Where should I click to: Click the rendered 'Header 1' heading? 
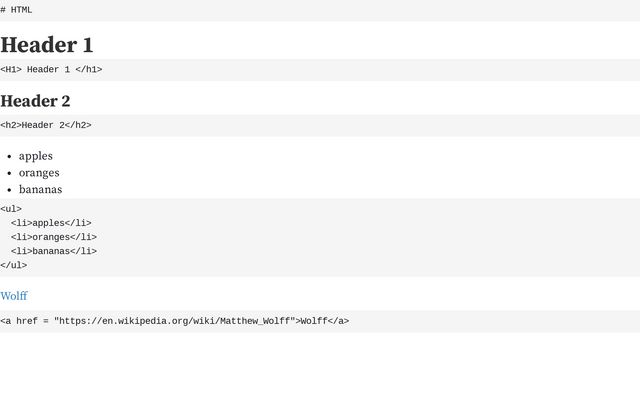47,44
